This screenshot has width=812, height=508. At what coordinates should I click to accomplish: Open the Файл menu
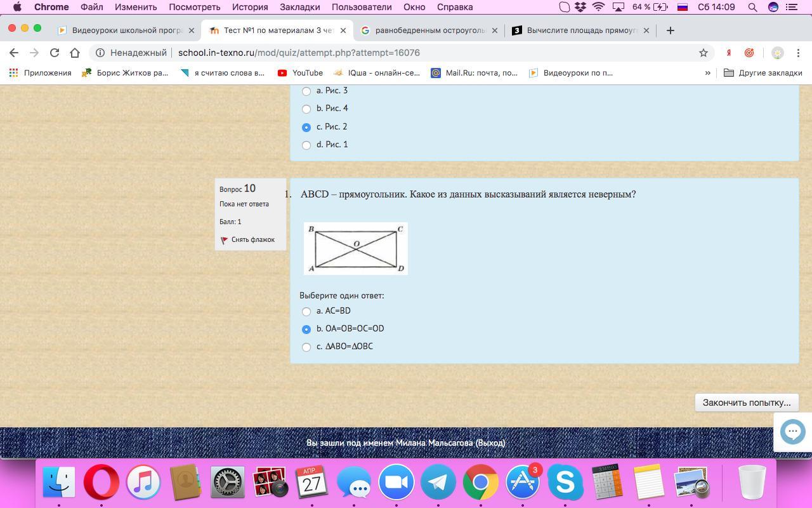[92, 7]
